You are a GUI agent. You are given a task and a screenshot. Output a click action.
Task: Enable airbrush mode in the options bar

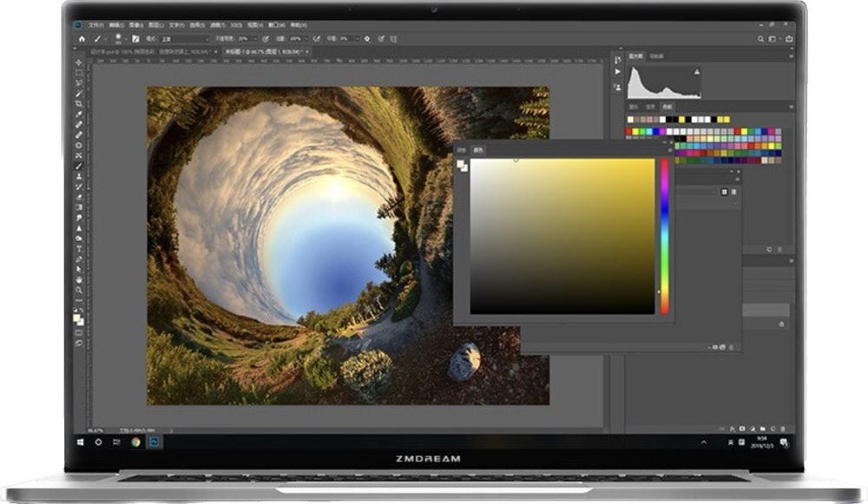(x=316, y=40)
